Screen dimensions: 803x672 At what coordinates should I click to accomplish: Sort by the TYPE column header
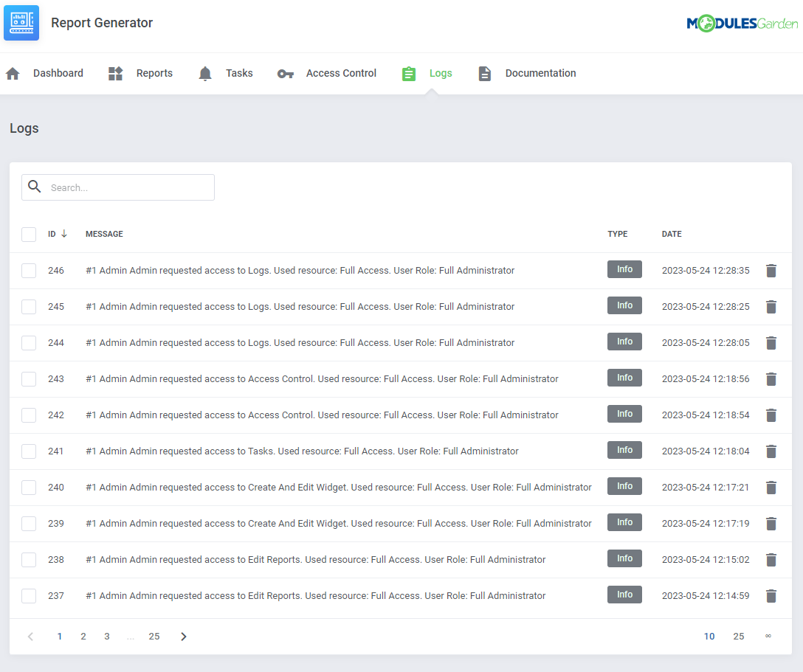coord(618,234)
